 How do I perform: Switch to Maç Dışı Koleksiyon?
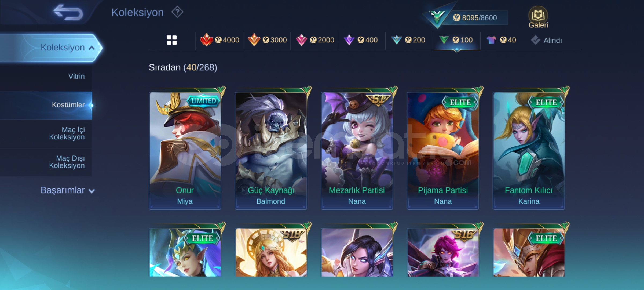pos(67,162)
